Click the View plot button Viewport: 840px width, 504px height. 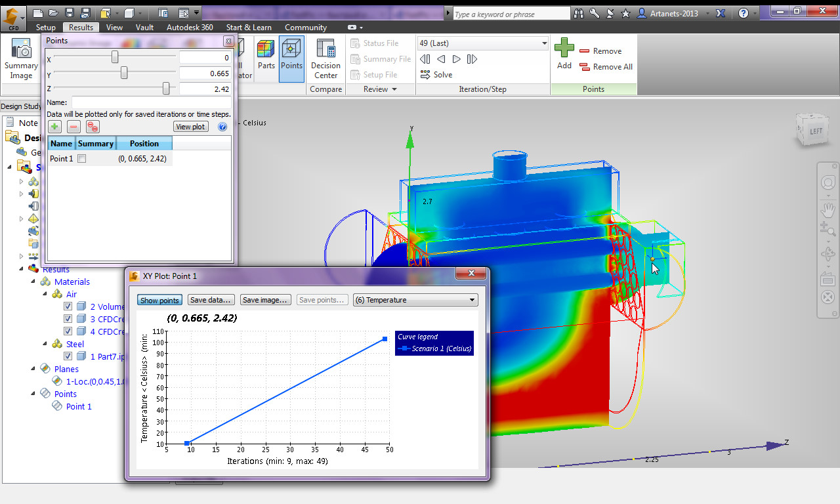pos(191,127)
